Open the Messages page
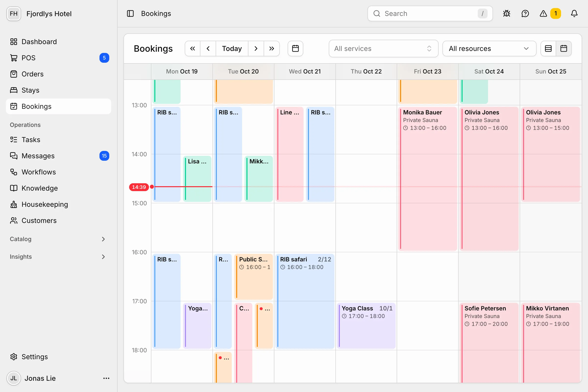Image resolution: width=588 pixels, height=392 pixels. point(59,156)
